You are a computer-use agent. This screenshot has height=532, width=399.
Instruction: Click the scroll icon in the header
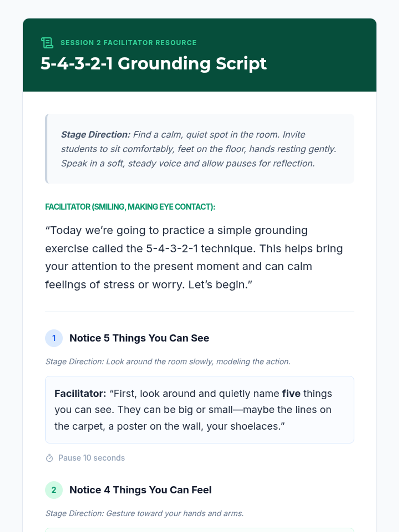click(47, 43)
